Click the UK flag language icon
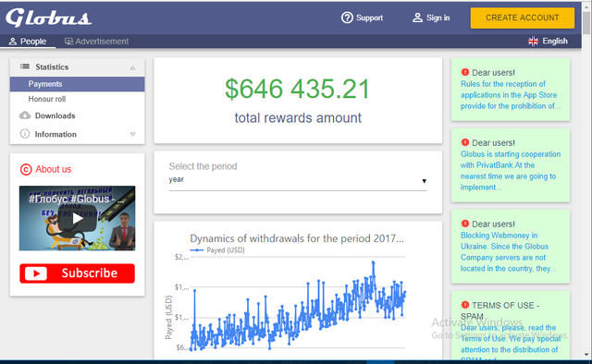The height and width of the screenshot is (364, 592). tap(533, 42)
